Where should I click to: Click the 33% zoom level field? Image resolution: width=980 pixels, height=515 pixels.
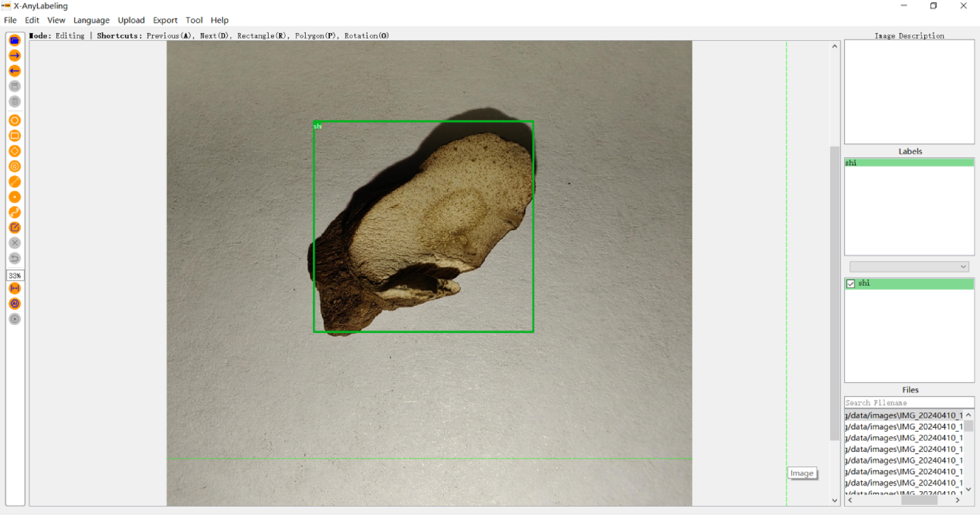[x=15, y=276]
